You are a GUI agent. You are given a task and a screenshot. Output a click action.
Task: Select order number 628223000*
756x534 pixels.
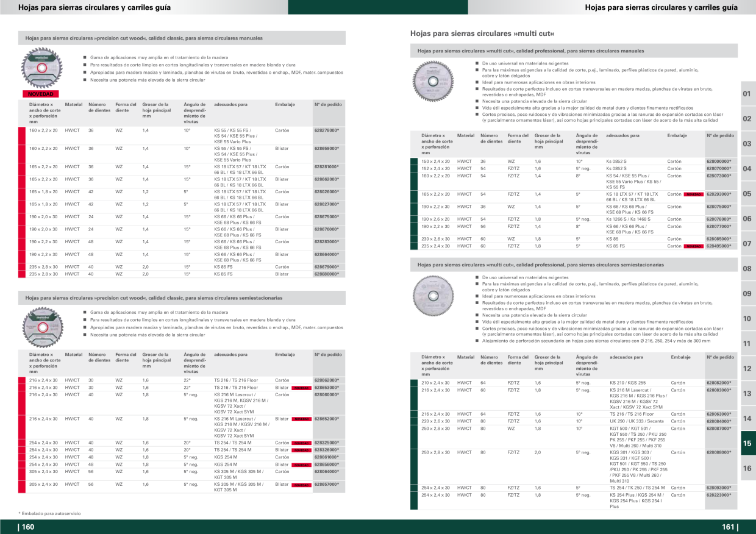click(x=719, y=495)
